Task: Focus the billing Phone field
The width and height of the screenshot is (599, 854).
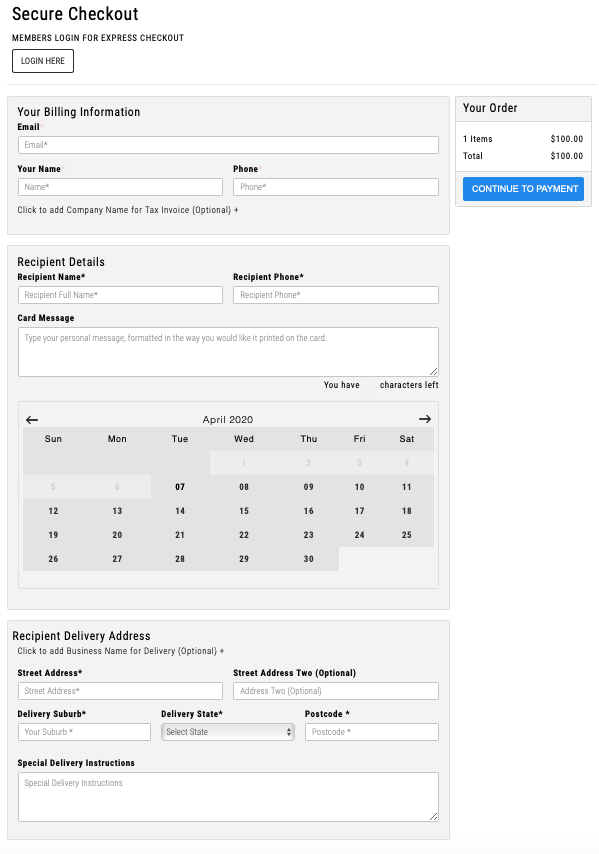Action: coord(336,187)
